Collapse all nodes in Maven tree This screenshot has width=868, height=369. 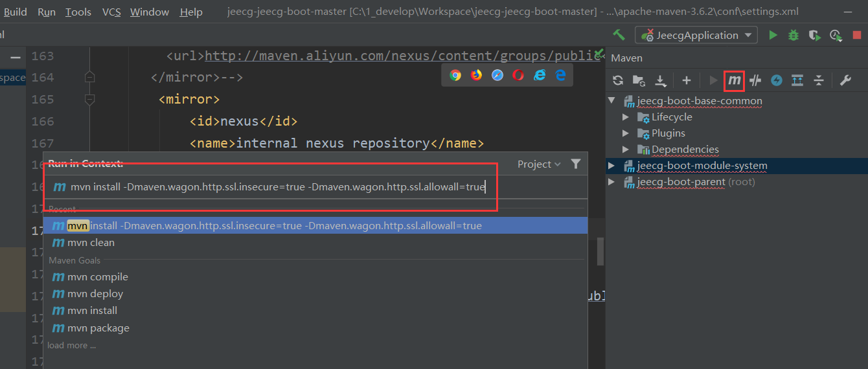point(819,80)
